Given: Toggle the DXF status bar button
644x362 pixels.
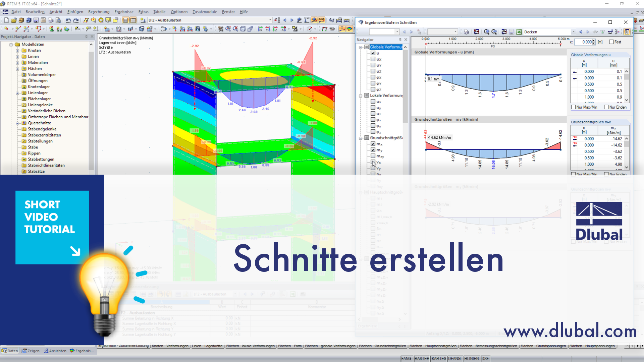Looking at the screenshot, I should click(485, 359).
